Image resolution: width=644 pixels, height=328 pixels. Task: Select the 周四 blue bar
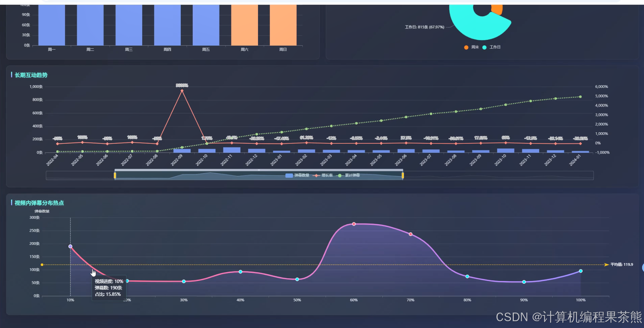(167, 25)
